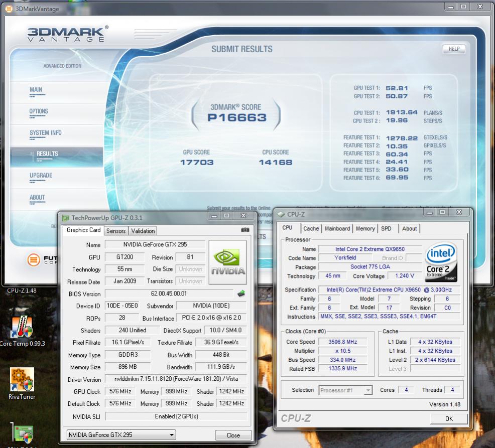Click the Level 2 cache value 2 x 6144 KBytes
The height and width of the screenshot is (448, 495).
(435, 360)
